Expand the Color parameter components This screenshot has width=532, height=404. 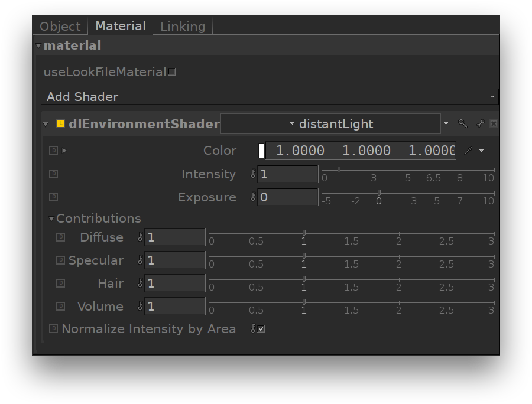tap(64, 151)
